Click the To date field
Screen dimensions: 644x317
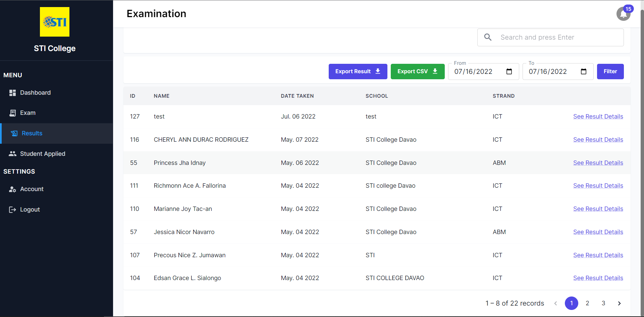[558, 72]
